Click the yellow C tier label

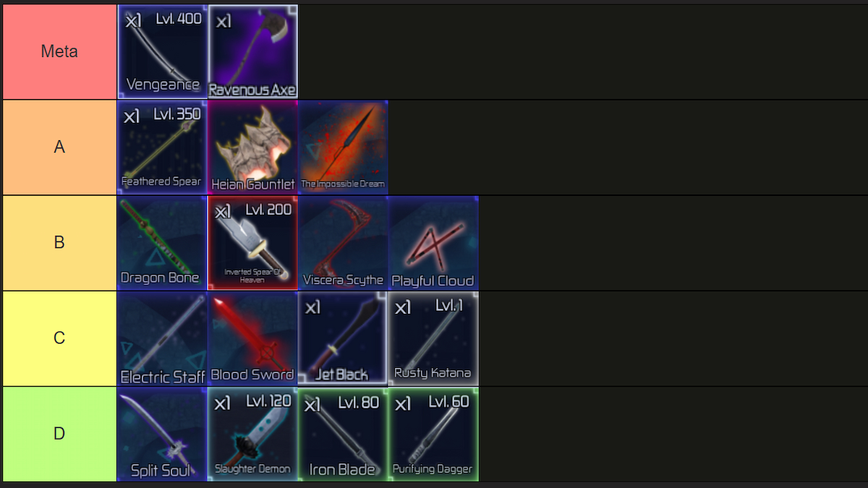pyautogui.click(x=59, y=338)
